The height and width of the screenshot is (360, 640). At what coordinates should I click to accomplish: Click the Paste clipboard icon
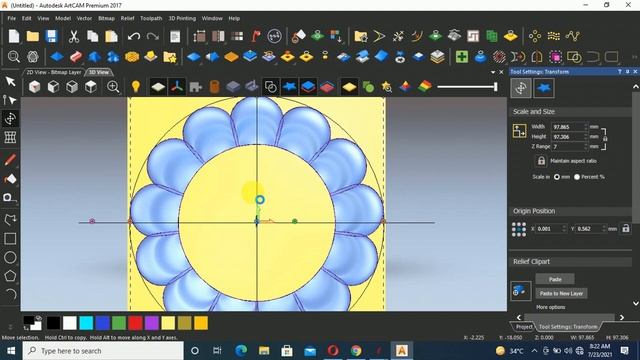tap(111, 36)
